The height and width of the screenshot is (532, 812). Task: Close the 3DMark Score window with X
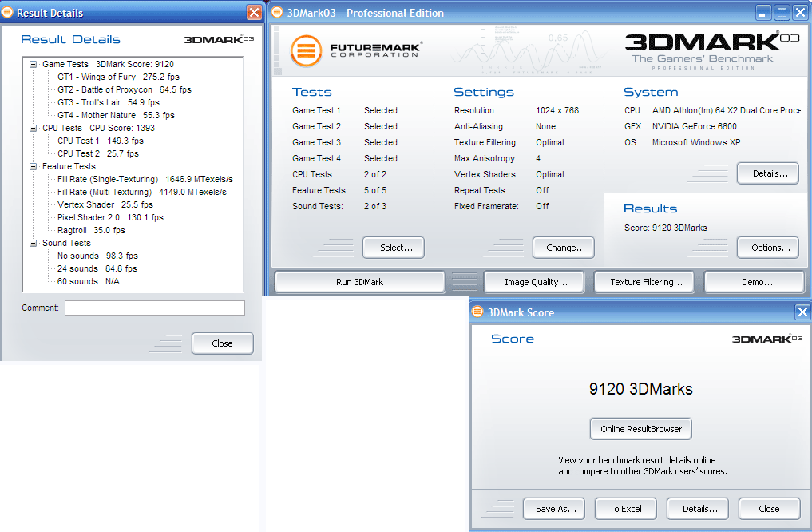[802, 312]
